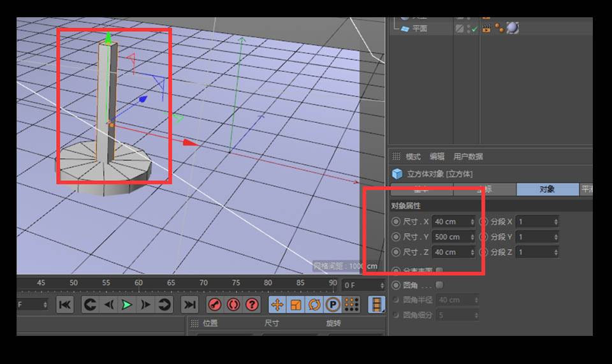Toggle keyframe circle for 分段 Z
612x364 pixels.
484,252
